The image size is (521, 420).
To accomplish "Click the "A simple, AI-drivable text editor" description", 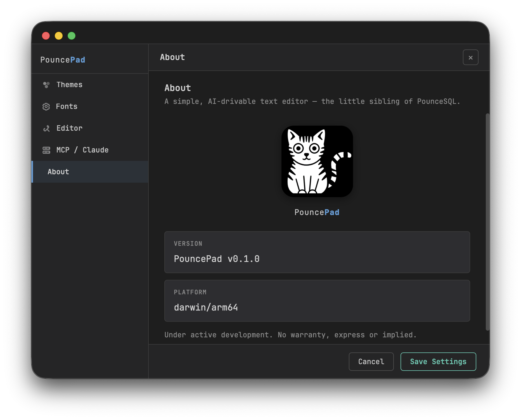I will click(312, 101).
